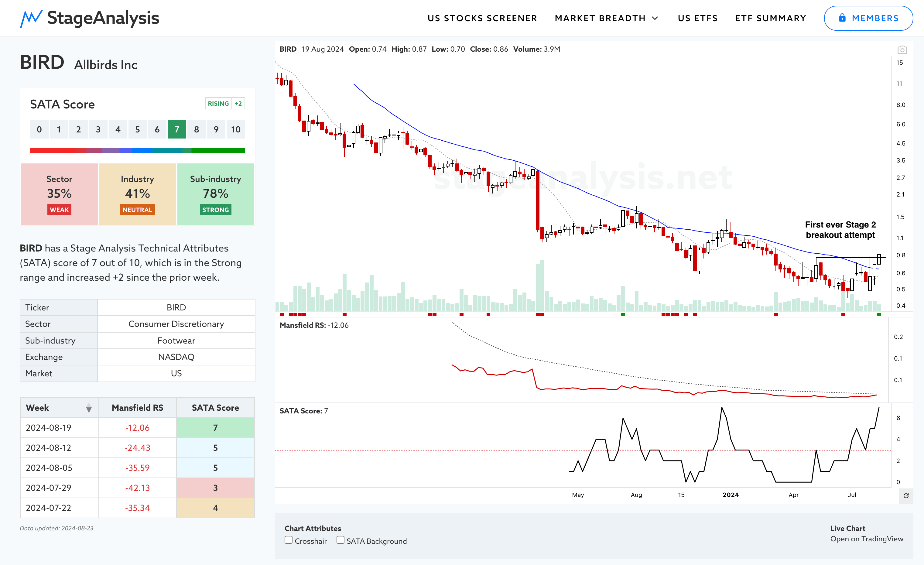Click the Industry 41% NEUTRAL tile
This screenshot has height=565, width=924.
coord(137,194)
